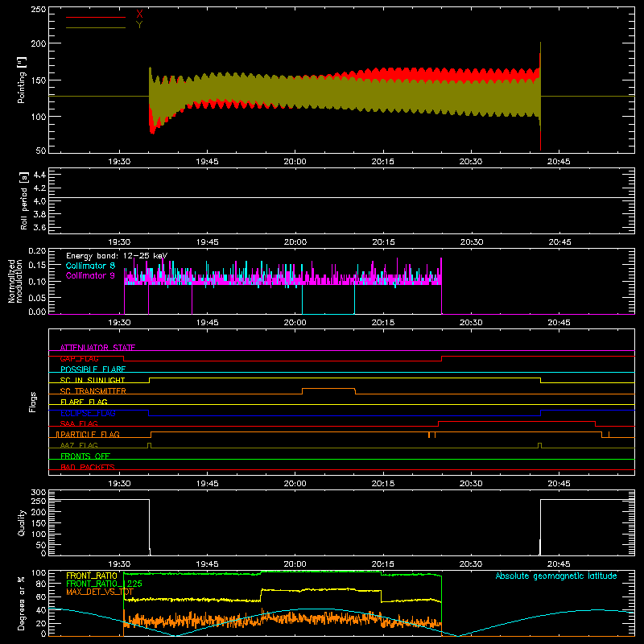Click the SAA_FLAG label

point(79,423)
